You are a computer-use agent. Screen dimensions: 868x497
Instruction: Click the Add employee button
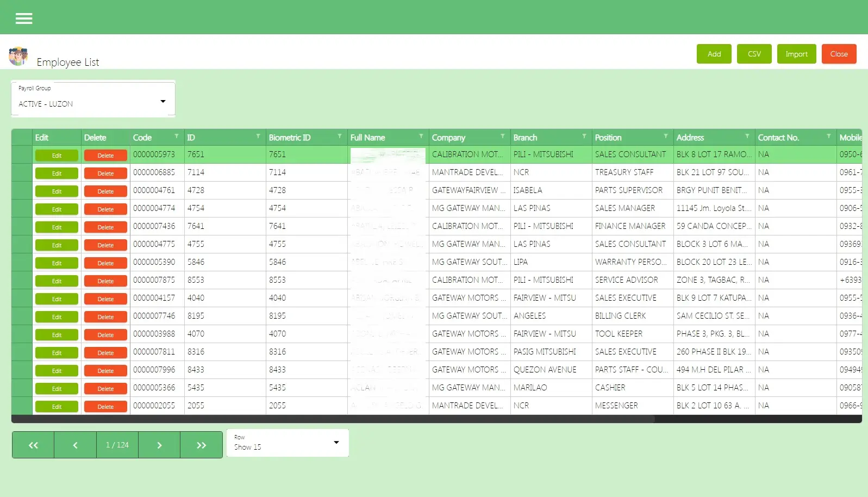pos(714,54)
